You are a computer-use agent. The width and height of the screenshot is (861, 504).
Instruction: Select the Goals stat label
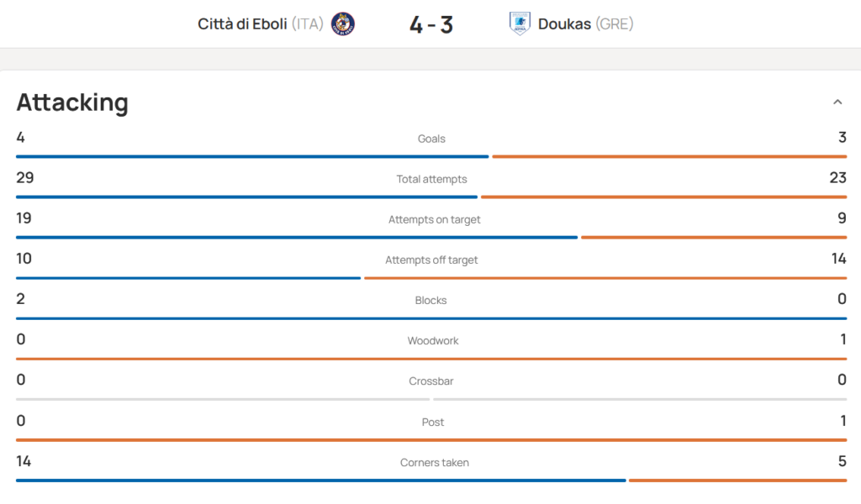click(431, 139)
